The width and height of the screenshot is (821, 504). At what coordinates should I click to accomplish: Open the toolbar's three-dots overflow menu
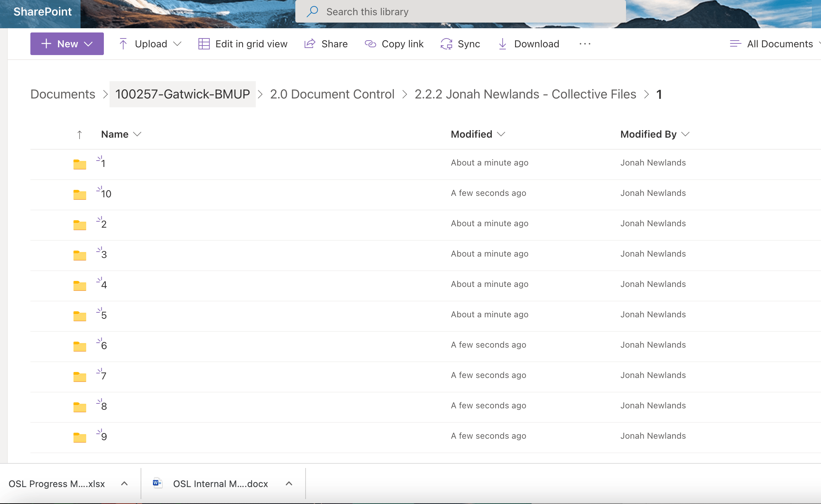coord(585,44)
